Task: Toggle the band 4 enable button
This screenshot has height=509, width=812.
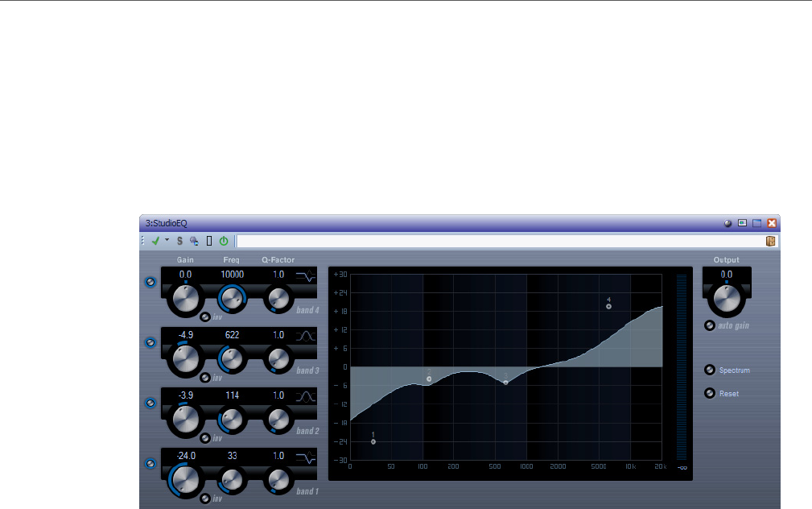Action: [150, 282]
